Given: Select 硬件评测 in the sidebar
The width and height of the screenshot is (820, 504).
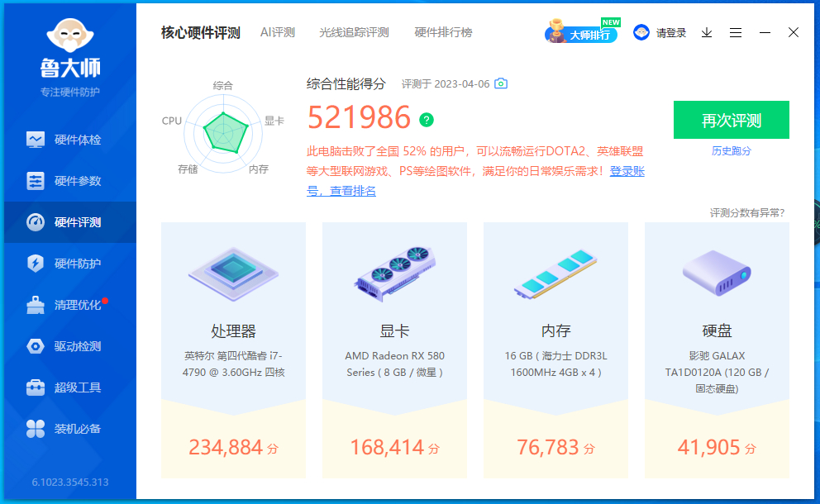Looking at the screenshot, I should click(x=70, y=222).
